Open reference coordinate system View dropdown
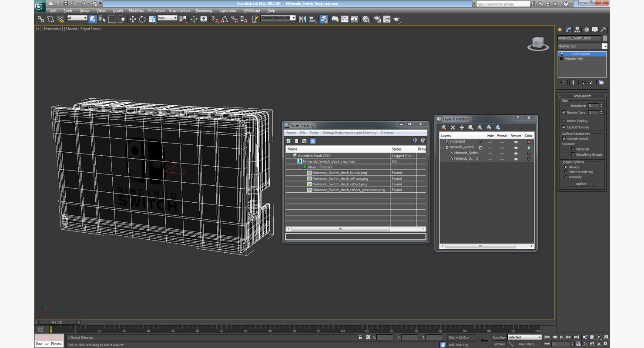The width and height of the screenshot is (644, 348). point(167,18)
